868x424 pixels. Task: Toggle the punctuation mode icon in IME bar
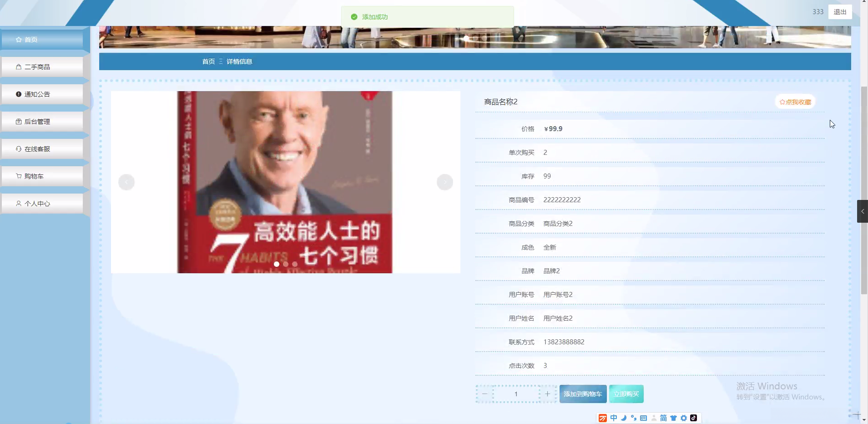(x=634, y=418)
